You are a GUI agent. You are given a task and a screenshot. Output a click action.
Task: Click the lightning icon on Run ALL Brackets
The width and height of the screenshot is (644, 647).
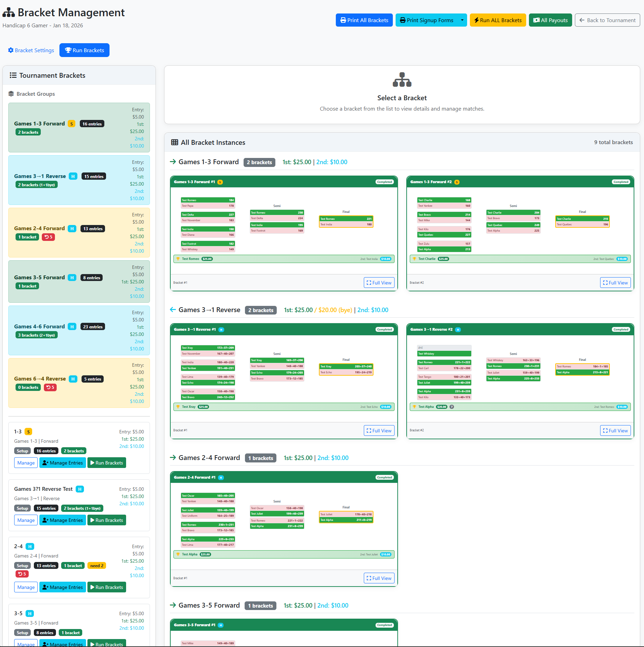click(476, 20)
